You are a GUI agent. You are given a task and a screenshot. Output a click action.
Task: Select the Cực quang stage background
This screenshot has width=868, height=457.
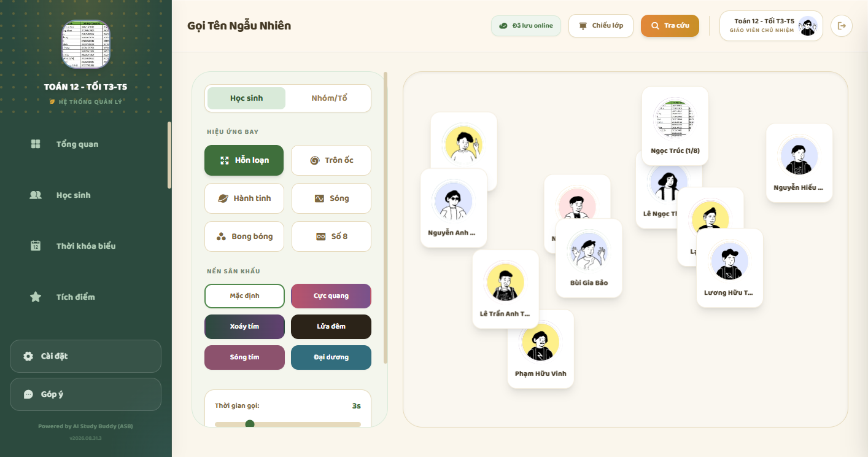[x=331, y=296]
